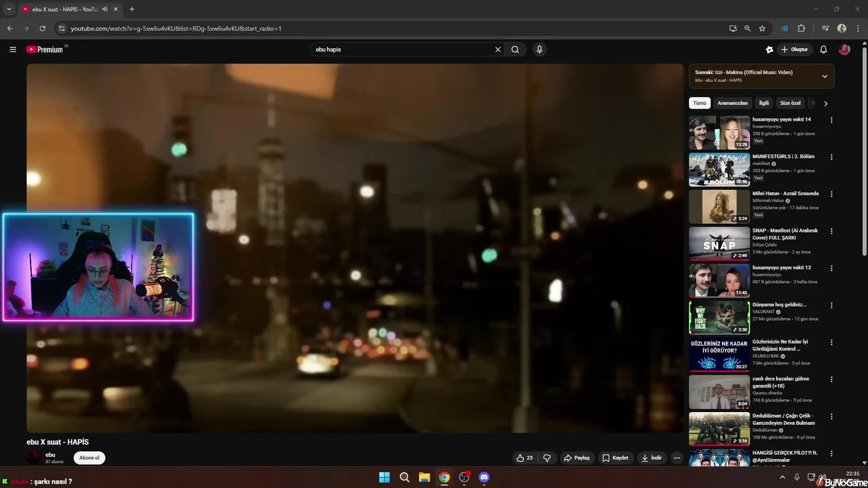Subscribe with Abone ol button

click(x=90, y=457)
